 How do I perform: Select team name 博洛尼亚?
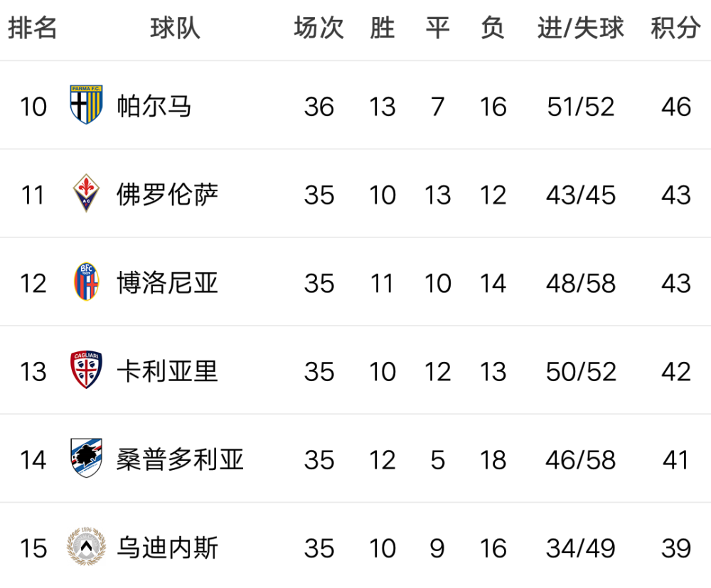pos(167,283)
